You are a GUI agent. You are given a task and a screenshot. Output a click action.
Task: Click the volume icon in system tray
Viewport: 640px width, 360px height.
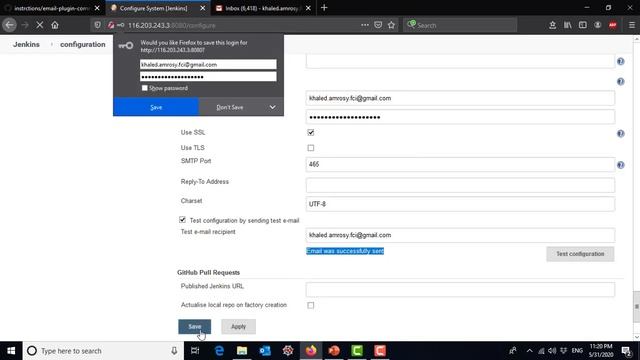[x=552, y=351]
